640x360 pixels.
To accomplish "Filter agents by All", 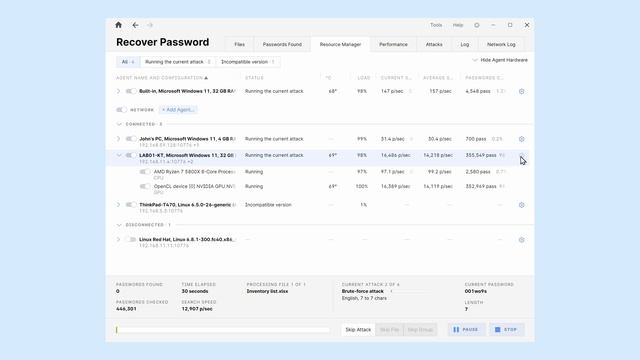I will pos(128,62).
